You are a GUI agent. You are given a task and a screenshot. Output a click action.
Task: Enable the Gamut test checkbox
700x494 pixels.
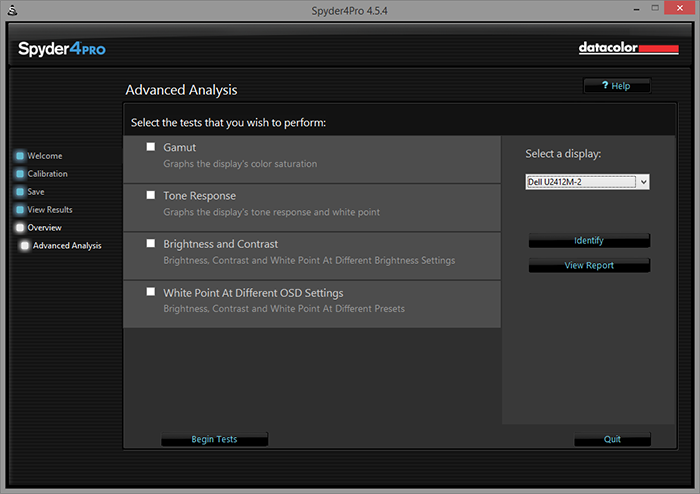151,147
